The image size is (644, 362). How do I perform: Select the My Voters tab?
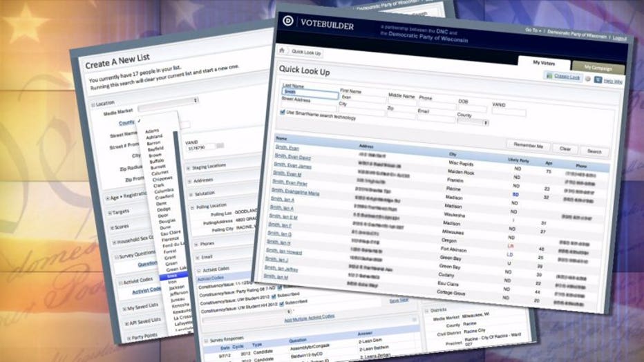point(544,62)
